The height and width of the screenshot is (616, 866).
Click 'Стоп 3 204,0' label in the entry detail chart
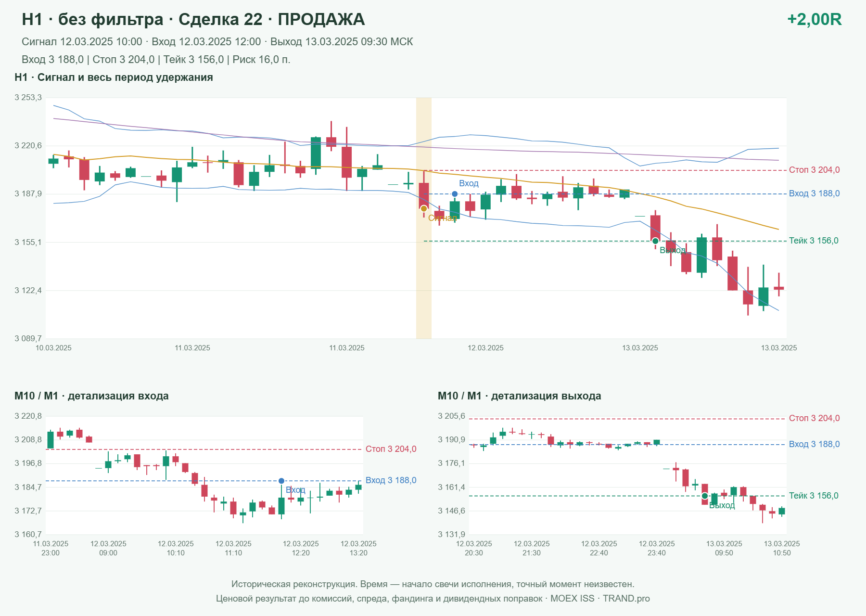[391, 449]
